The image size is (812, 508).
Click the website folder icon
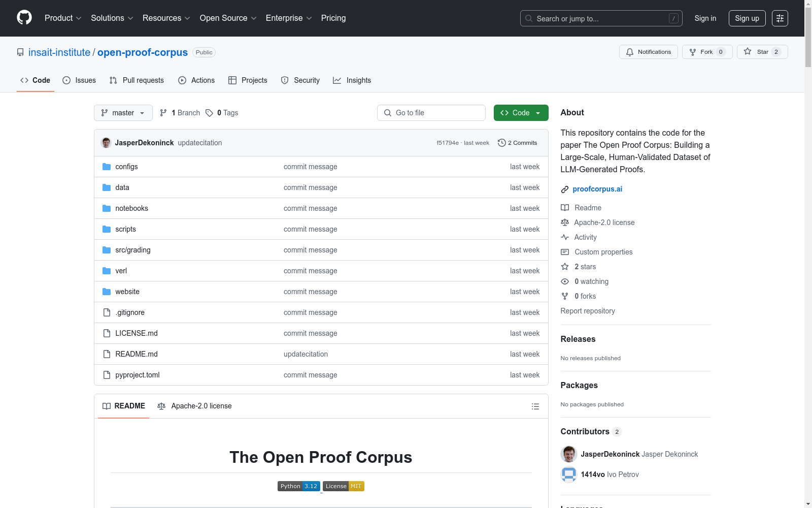coord(107,292)
